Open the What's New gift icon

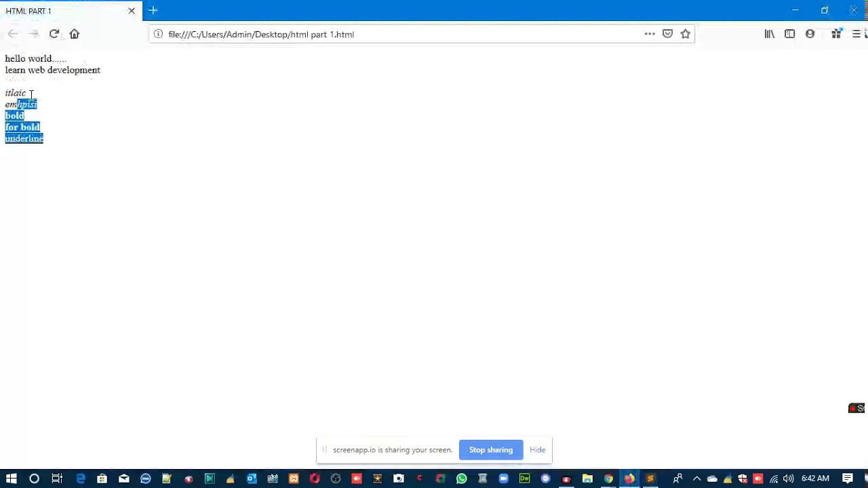836,34
